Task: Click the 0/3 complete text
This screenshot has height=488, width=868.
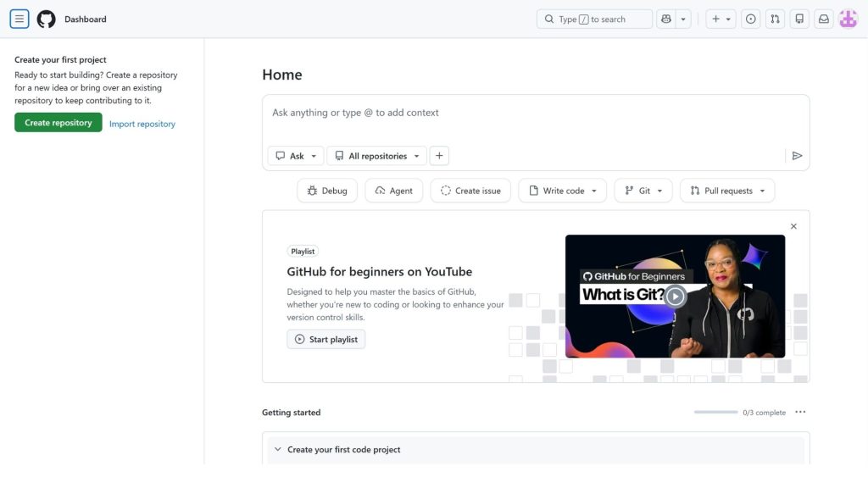Action: point(764,413)
